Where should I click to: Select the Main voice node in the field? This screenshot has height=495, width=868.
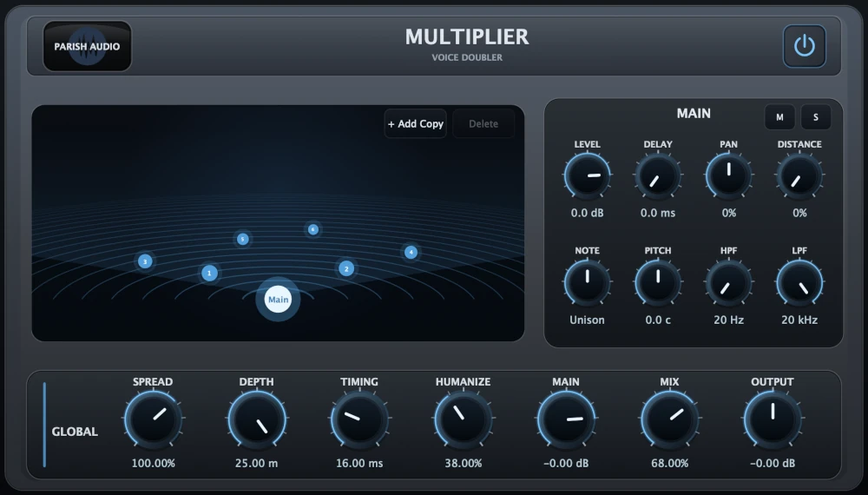[278, 300]
